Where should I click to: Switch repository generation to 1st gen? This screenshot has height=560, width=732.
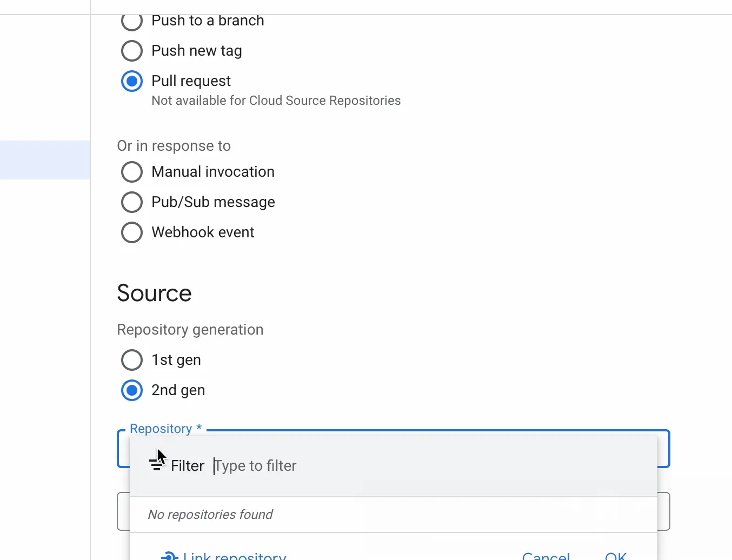(x=132, y=360)
